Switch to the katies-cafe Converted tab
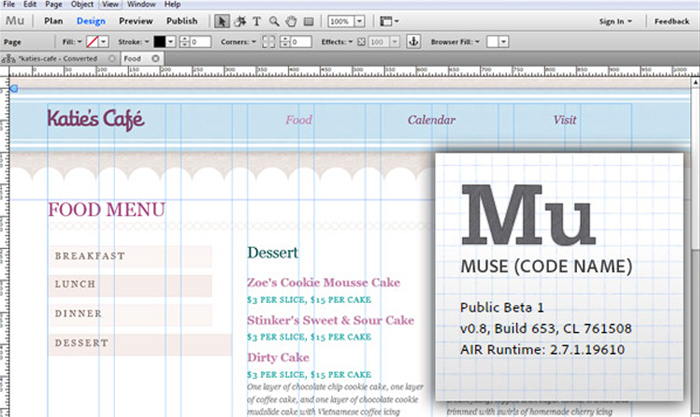The height and width of the screenshot is (417, 700). click(x=58, y=58)
